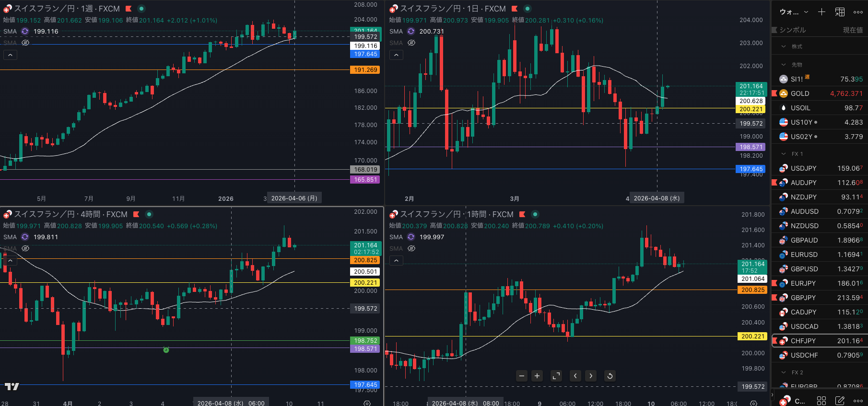Maximize the 1-hour chart with expand icon
This screenshot has width=868, height=406.
(x=556, y=376)
